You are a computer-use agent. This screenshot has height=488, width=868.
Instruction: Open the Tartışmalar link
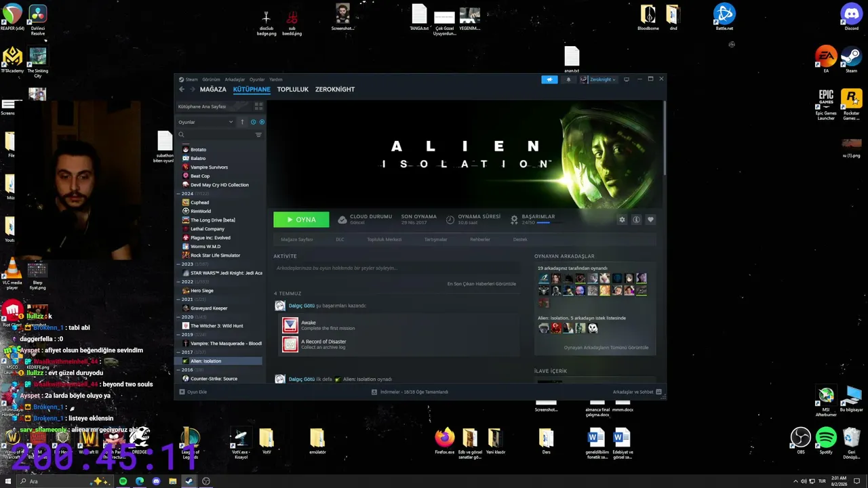pos(436,239)
